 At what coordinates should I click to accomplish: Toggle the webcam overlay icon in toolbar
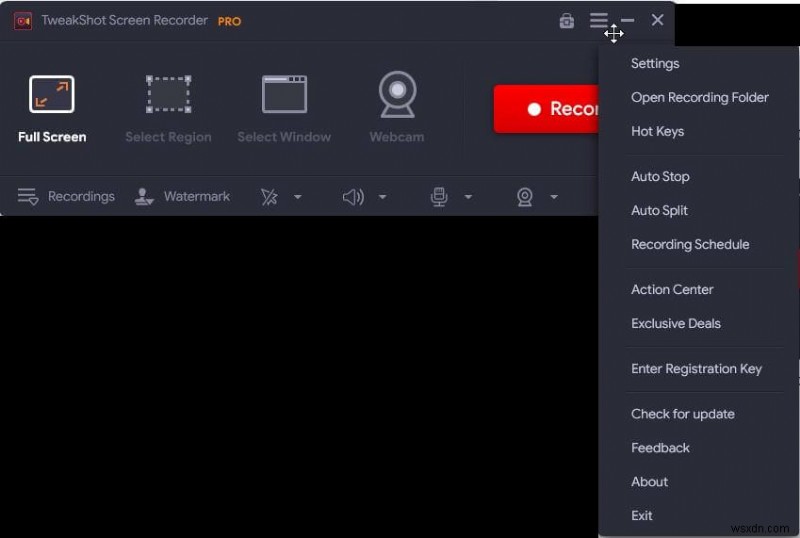pos(524,197)
